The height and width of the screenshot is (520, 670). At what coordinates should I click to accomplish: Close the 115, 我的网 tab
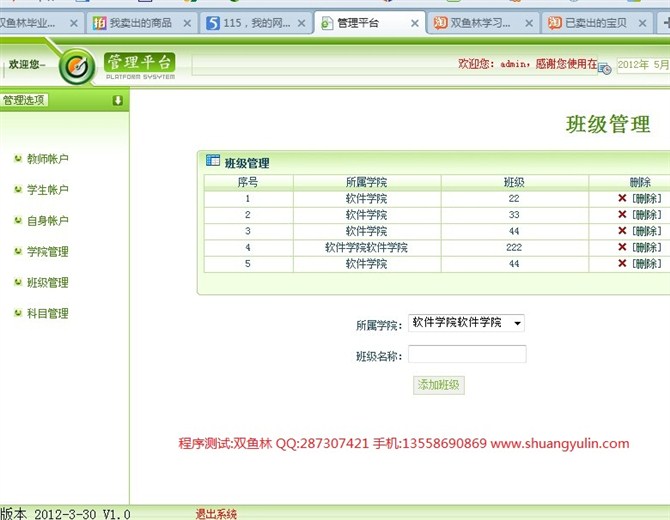point(302,24)
